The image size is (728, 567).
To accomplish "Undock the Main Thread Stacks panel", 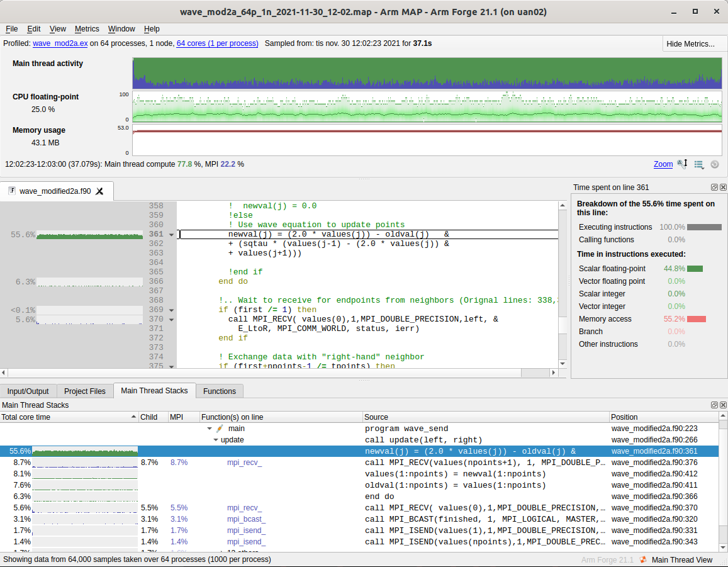I will (714, 405).
